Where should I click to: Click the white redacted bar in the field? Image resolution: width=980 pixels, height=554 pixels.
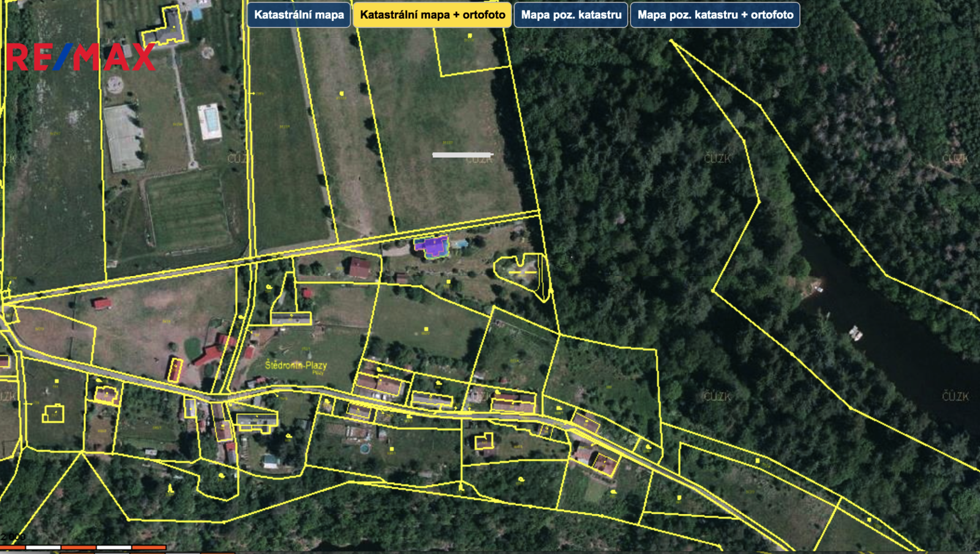point(462,155)
